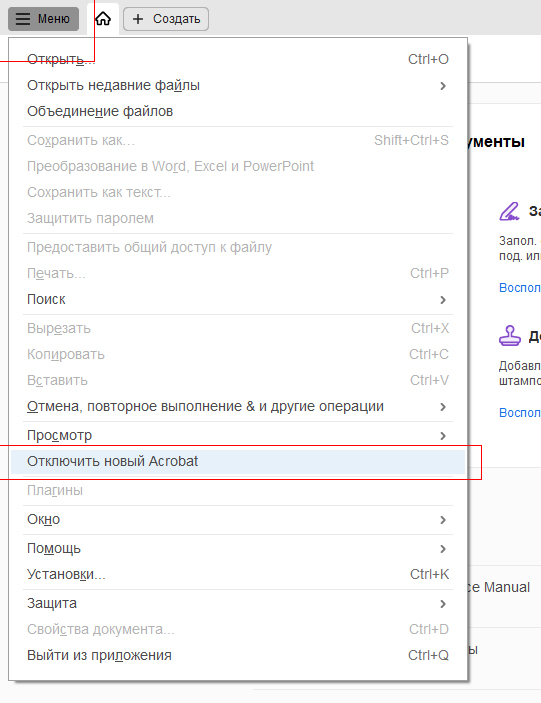Expand Открыть недавние файлы submenu arrow
This screenshot has height=703, width=541.
pyautogui.click(x=443, y=86)
